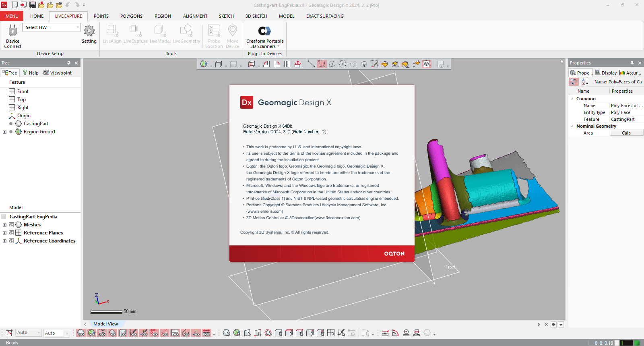
Task: Click the Fit bounding box icon in bottom toolbar
Action: pos(9,333)
